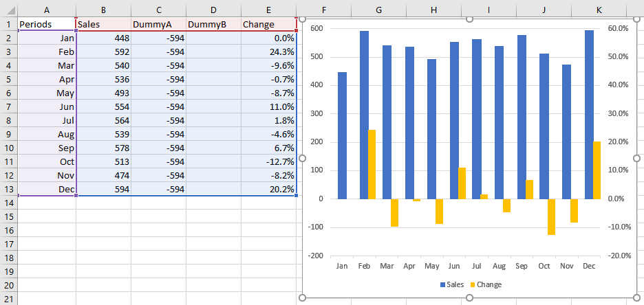Click the chart's top-center resize handle
Image resolution: width=644 pixels, height=305 pixels.
470,19
